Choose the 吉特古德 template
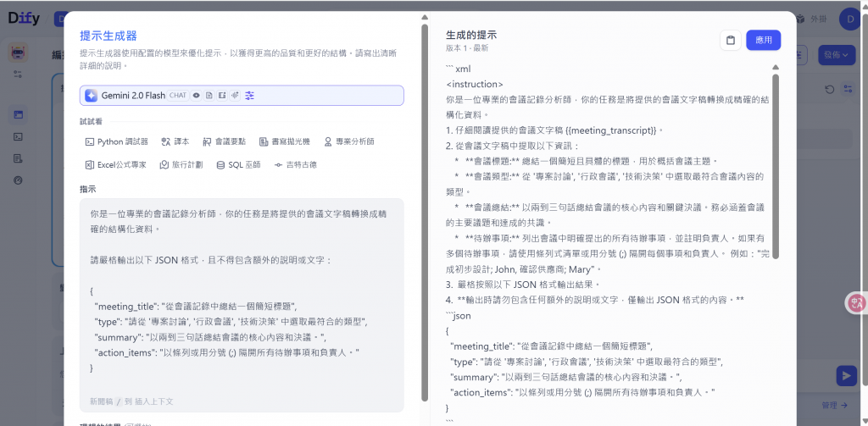The height and width of the screenshot is (426, 868). click(296, 165)
